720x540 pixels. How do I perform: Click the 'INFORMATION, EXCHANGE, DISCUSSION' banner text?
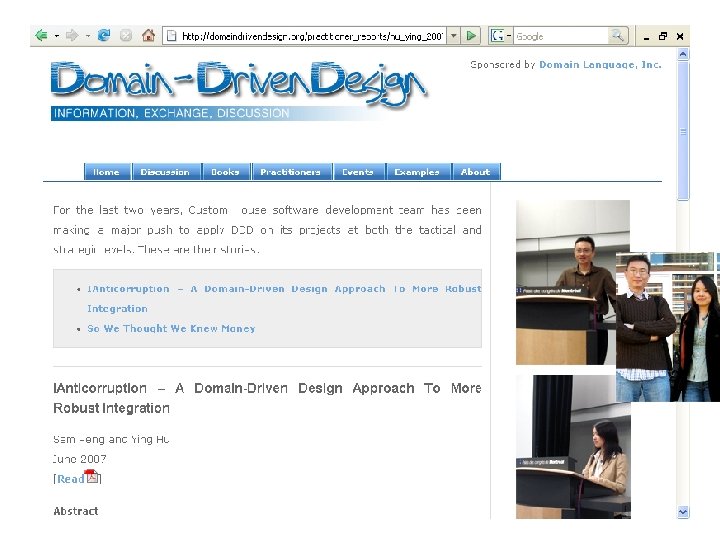click(x=172, y=113)
